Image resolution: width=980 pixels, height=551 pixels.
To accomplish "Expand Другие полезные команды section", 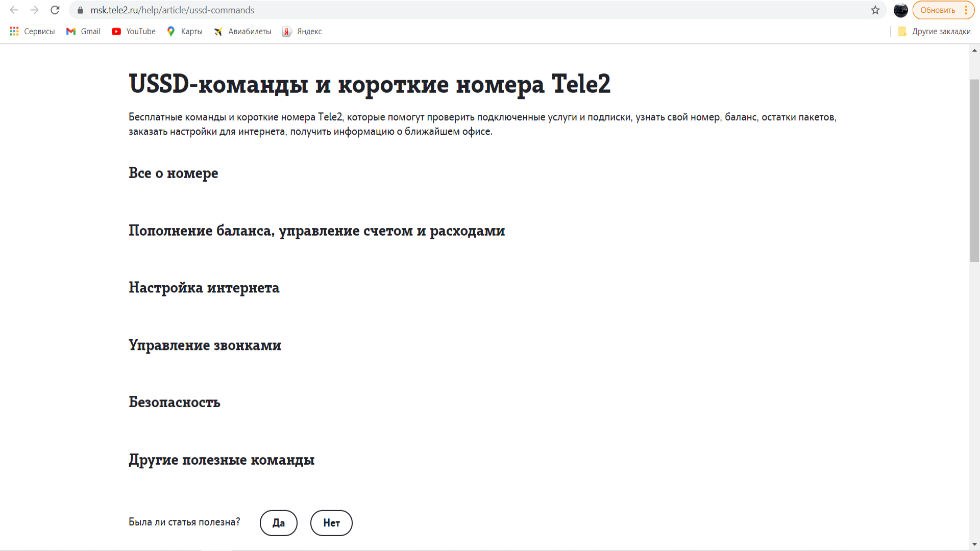I will [222, 460].
